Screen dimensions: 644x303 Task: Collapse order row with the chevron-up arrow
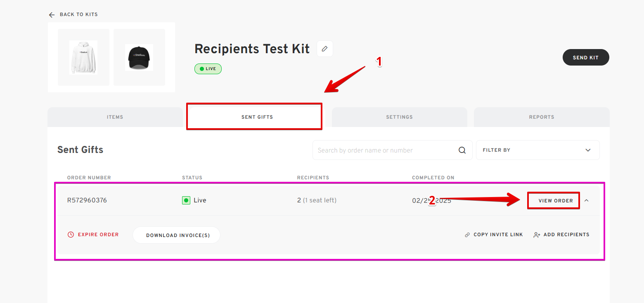point(587,200)
